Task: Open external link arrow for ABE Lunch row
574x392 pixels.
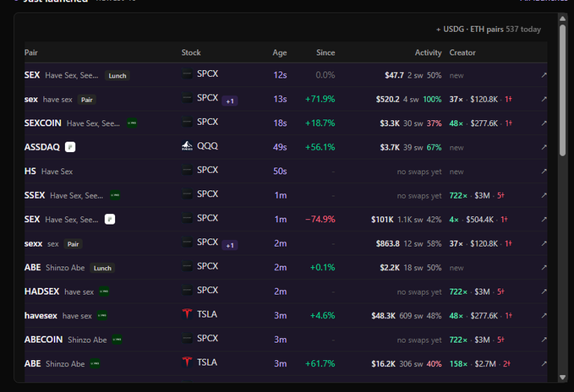Action: click(544, 268)
